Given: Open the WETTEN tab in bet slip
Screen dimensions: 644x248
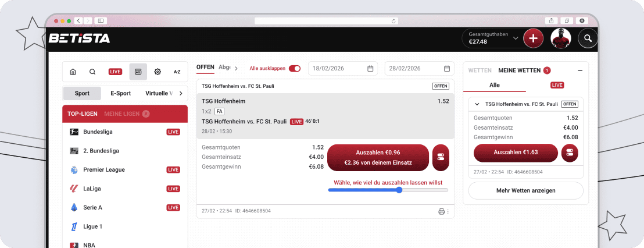Looking at the screenshot, I should coord(480,71).
